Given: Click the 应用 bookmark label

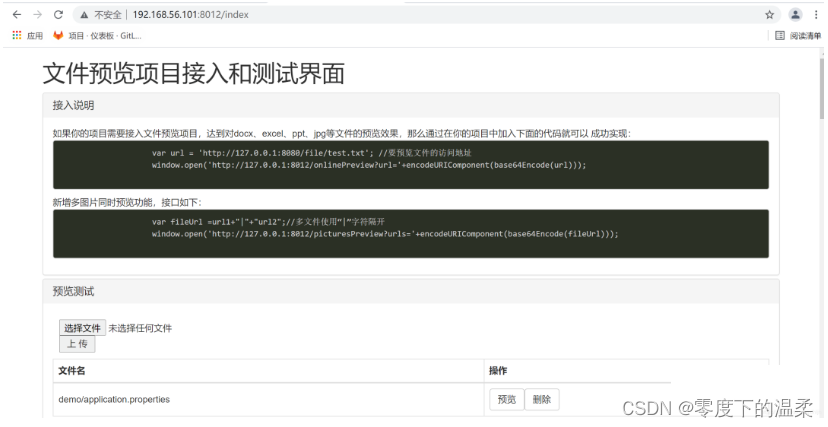Looking at the screenshot, I should pyautogui.click(x=35, y=35).
